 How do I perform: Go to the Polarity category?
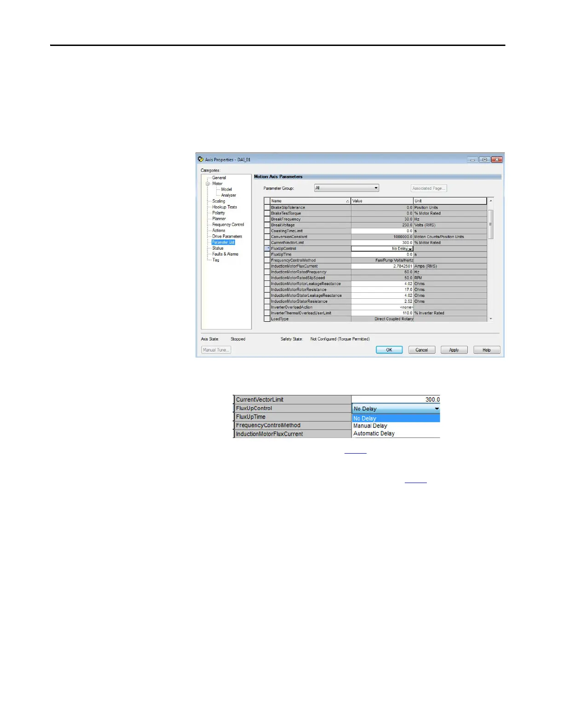click(x=218, y=213)
